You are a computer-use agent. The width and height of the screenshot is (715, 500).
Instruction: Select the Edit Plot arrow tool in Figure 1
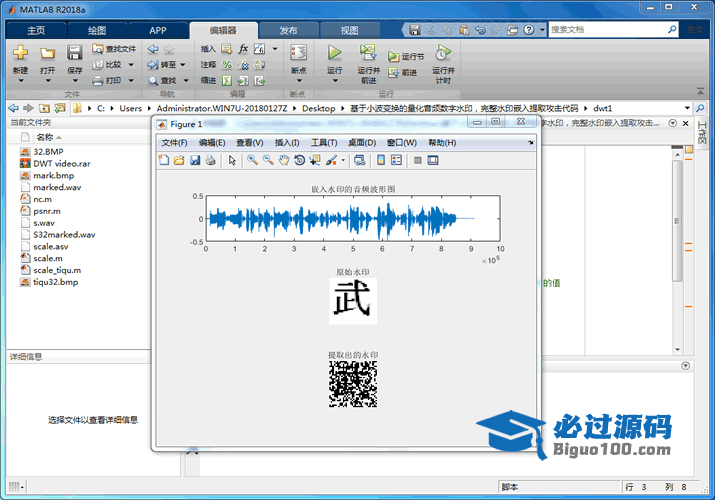[x=232, y=160]
